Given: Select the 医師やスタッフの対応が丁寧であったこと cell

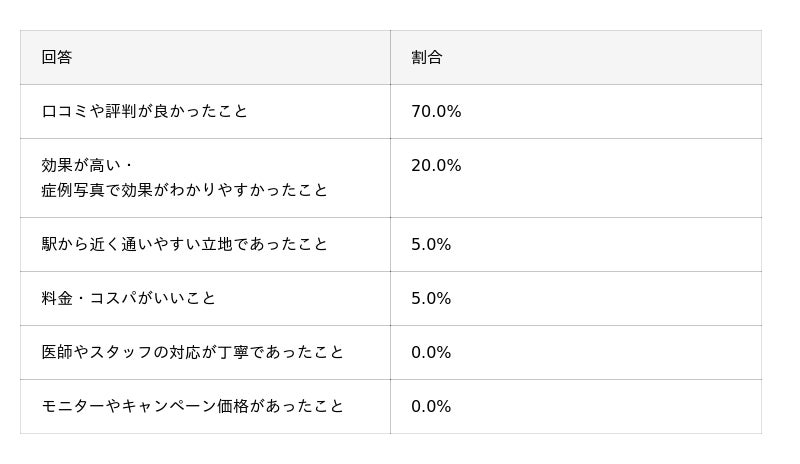Looking at the screenshot, I should click(192, 352).
